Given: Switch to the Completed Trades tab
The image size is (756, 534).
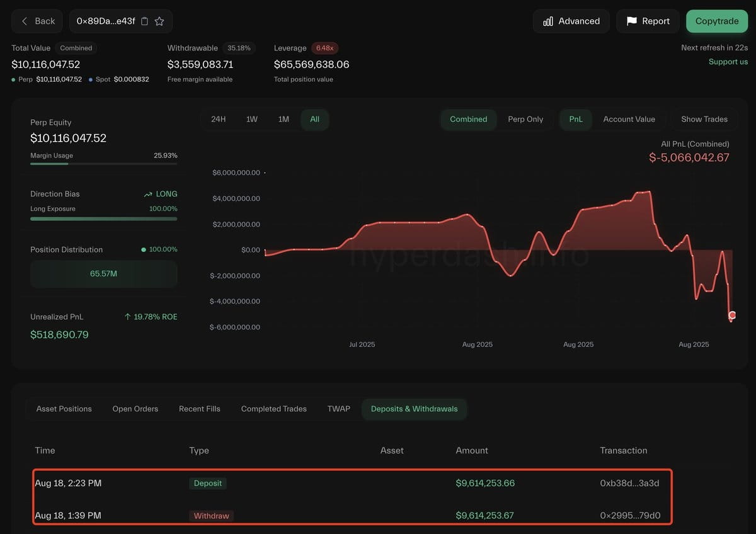Looking at the screenshot, I should coord(274,409).
